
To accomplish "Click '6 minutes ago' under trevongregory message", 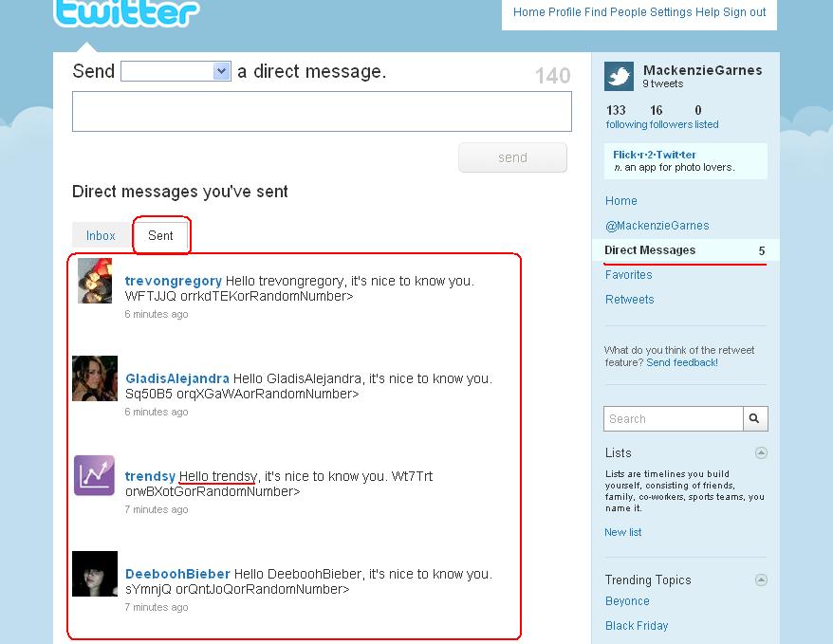I will [x=157, y=314].
